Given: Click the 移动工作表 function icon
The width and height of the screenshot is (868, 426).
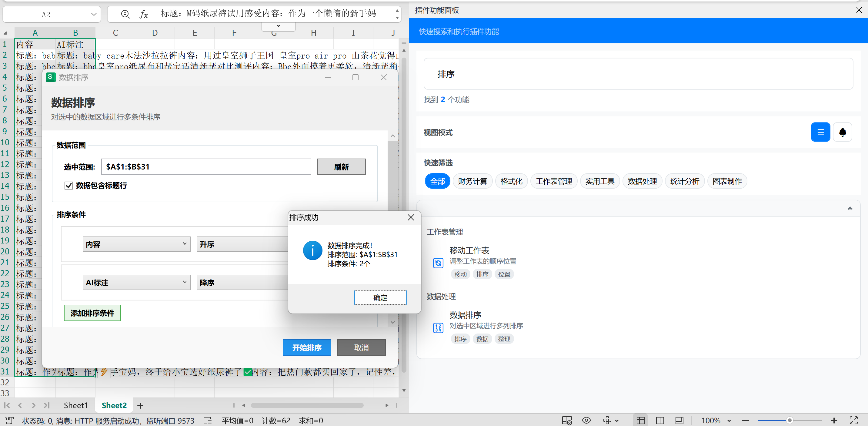Looking at the screenshot, I should [x=438, y=263].
